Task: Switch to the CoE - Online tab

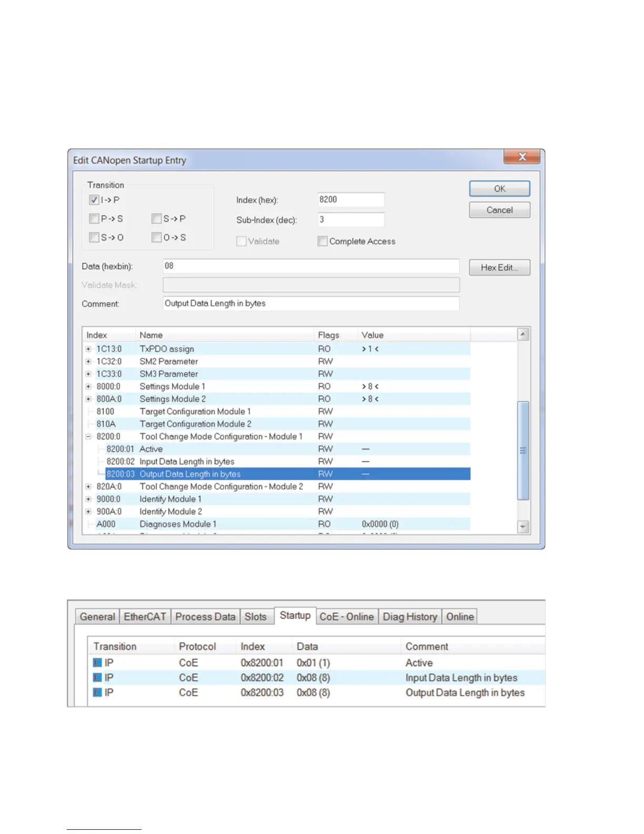Action: (346, 617)
